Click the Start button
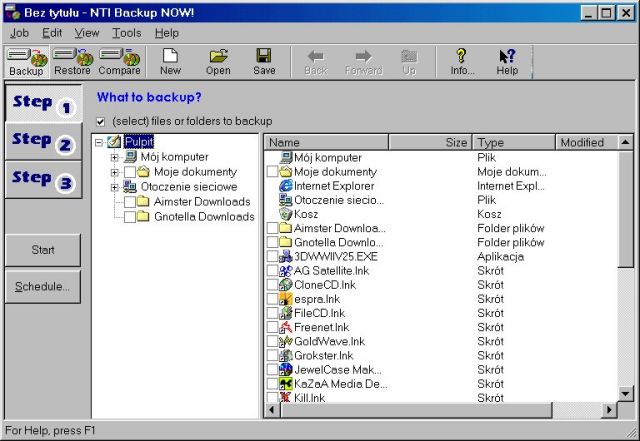Screen dimensions: 640x441 tap(43, 250)
